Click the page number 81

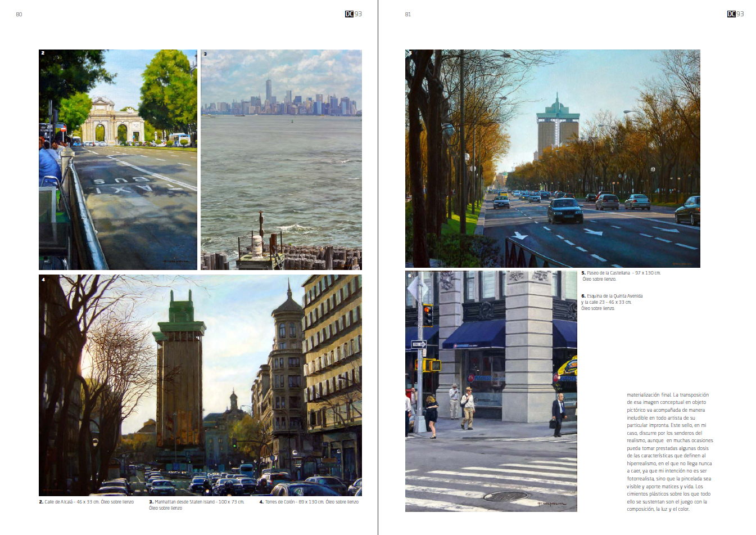click(408, 15)
